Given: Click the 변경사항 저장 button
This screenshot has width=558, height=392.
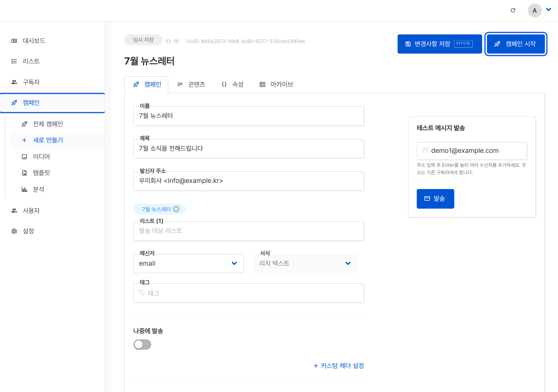Looking at the screenshot, I should click(x=439, y=44).
